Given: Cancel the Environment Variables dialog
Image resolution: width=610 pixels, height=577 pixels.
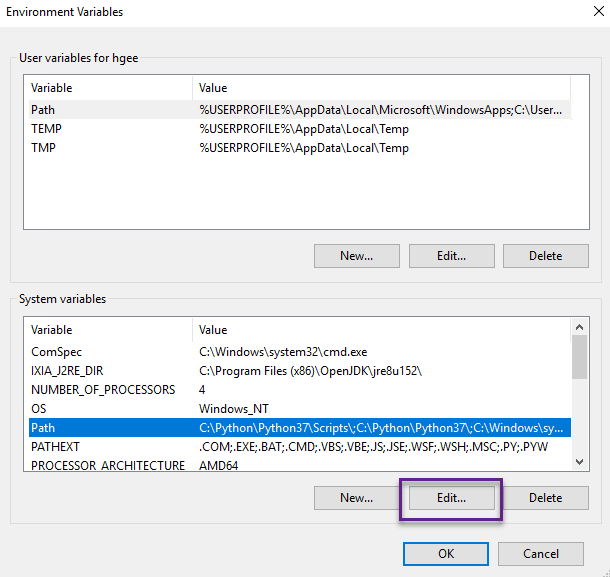Looking at the screenshot, I should 541,553.
